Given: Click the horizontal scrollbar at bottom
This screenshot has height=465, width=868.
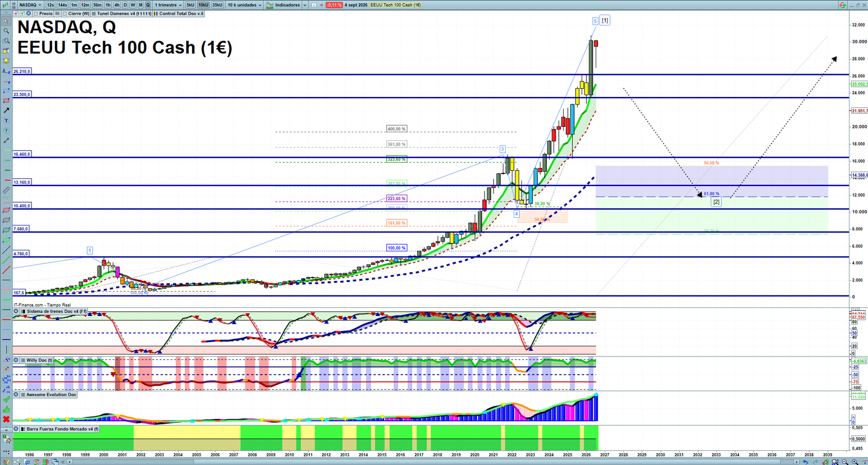Looking at the screenshot, I should point(434,462).
